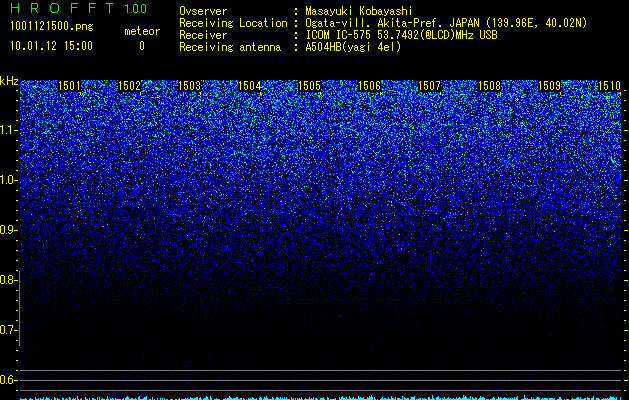Click the file name 1001121500.png
Screen dimensions: 629x400
click(52, 27)
